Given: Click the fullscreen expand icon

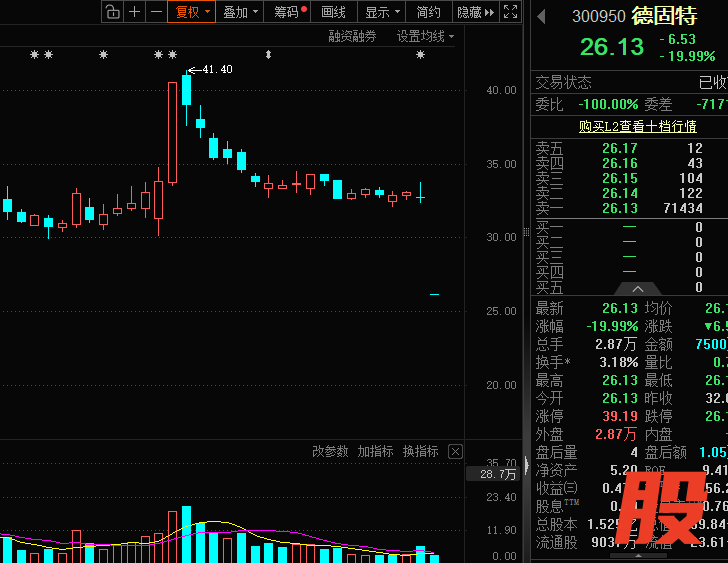Looking at the screenshot, I should (510, 12).
